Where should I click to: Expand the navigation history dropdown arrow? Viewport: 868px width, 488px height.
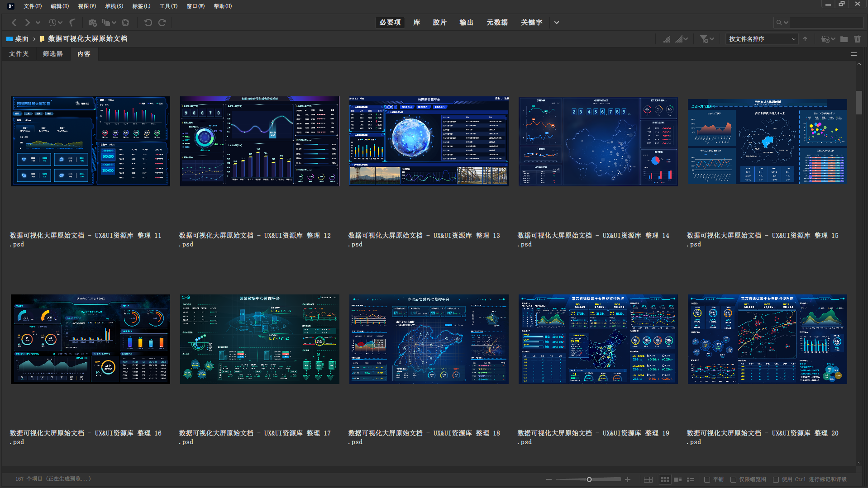point(38,23)
